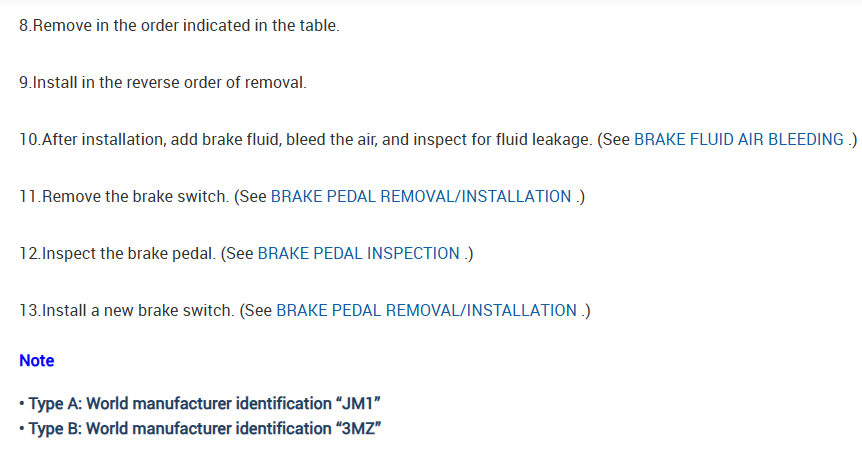Viewport: 862px width, 452px height.
Task: Click the 'Type B' label in the note
Action: pos(54,428)
